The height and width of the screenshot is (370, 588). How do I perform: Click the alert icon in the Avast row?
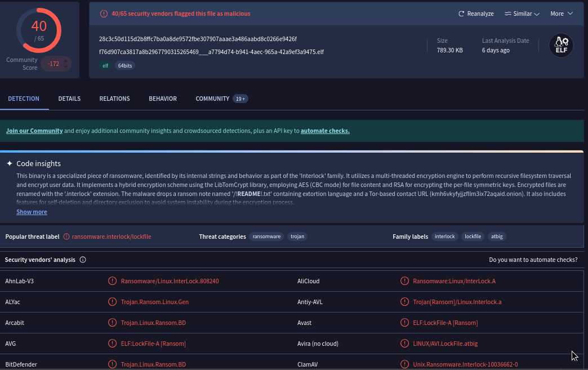coord(404,323)
